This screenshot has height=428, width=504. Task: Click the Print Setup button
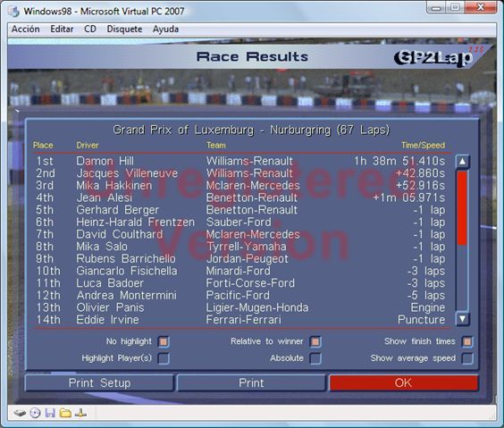pyautogui.click(x=99, y=382)
